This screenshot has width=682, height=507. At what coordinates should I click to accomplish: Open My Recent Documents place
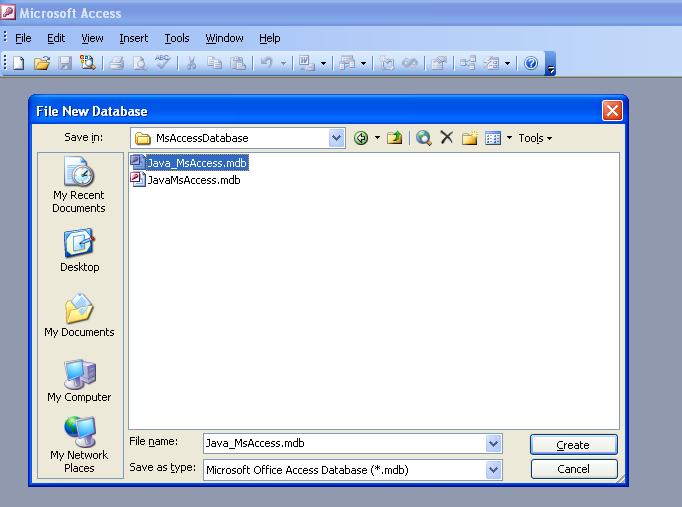79,185
